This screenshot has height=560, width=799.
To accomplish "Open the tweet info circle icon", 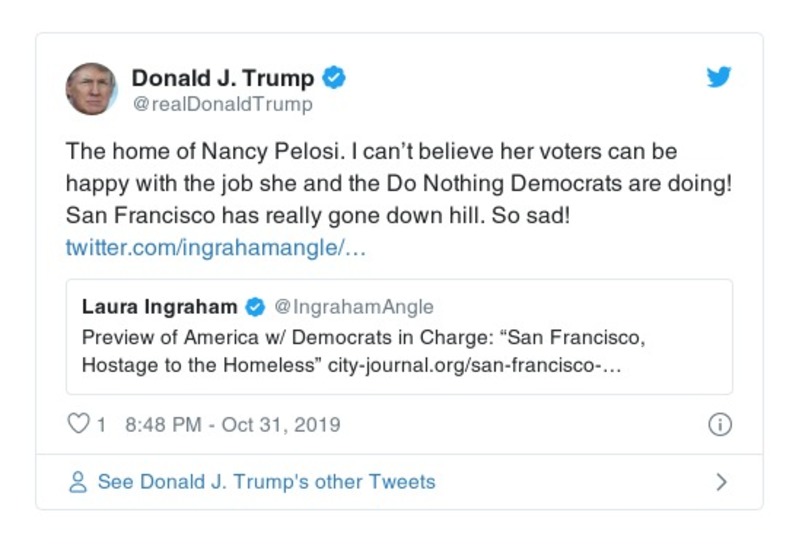I will pos(719,424).
